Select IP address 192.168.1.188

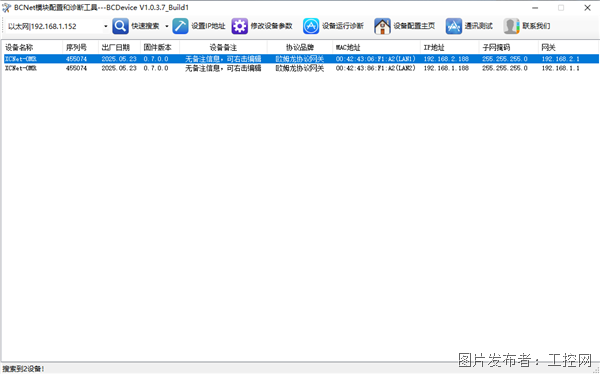click(446, 68)
